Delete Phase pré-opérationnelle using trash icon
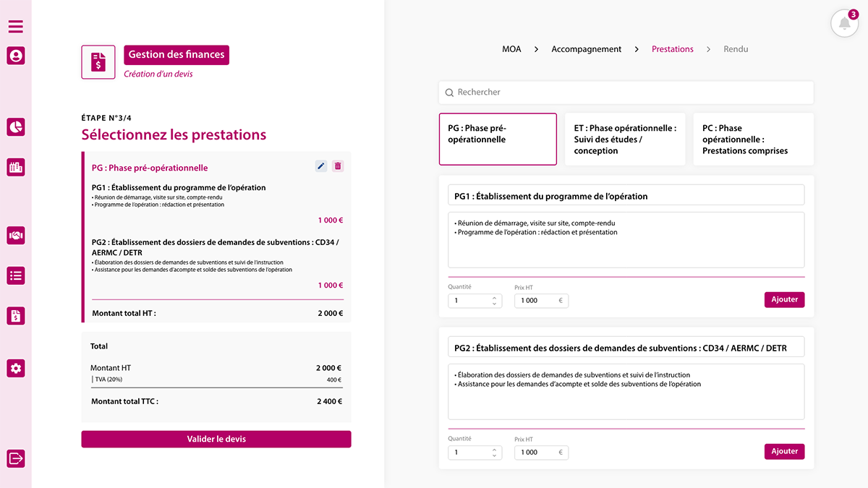Screen dimensions: 868x488 click(x=337, y=166)
